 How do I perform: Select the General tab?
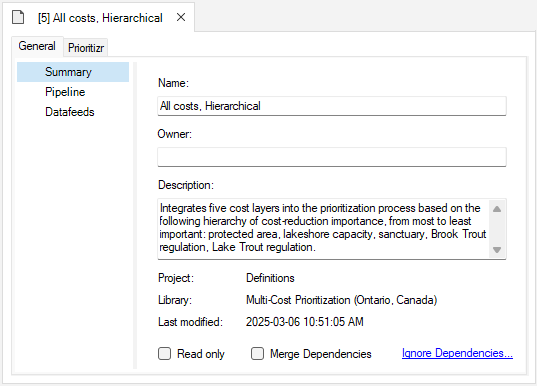37,46
